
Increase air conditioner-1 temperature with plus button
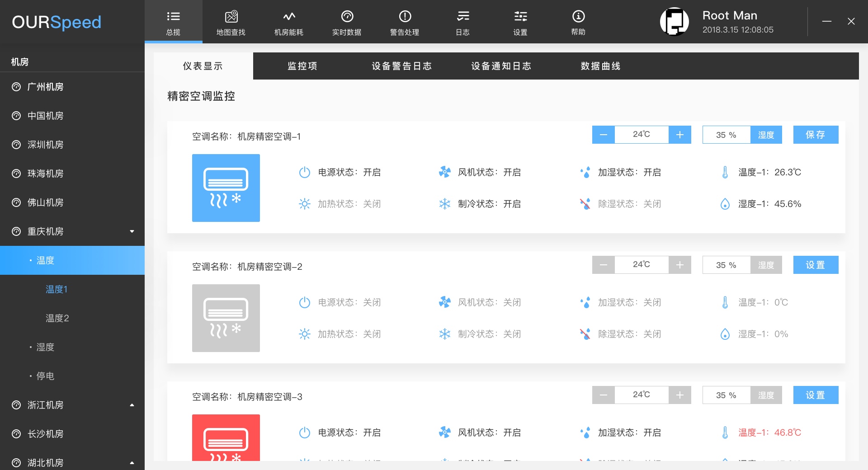click(x=679, y=135)
